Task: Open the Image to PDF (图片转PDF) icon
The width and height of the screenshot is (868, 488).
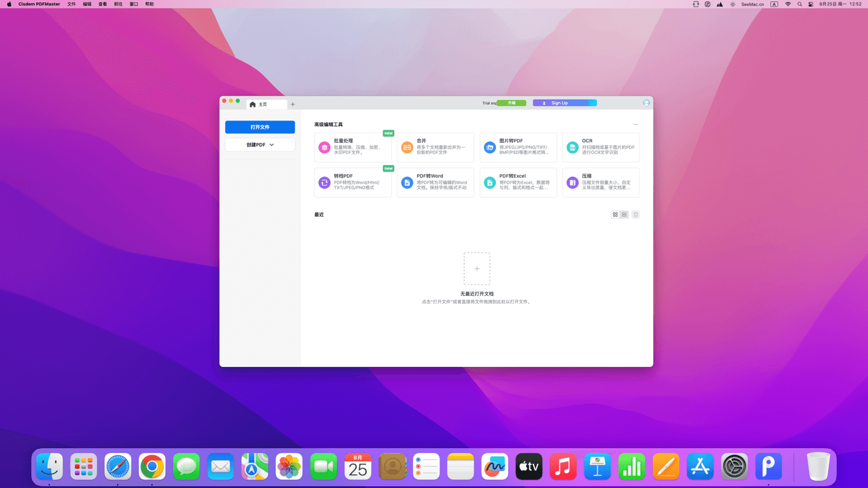Action: click(489, 148)
